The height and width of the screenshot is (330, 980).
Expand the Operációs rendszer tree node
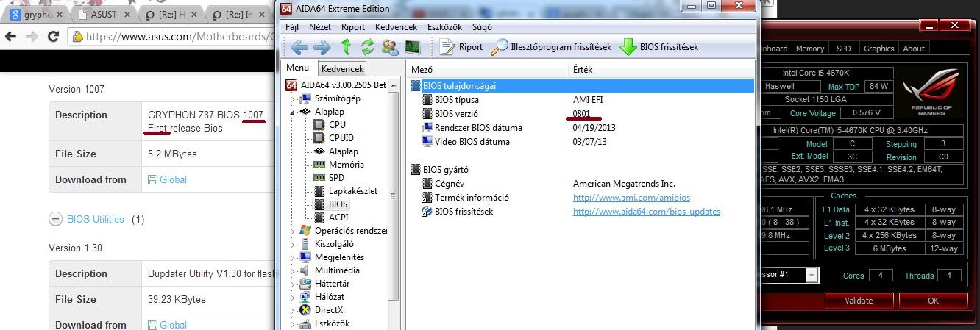tap(294, 231)
